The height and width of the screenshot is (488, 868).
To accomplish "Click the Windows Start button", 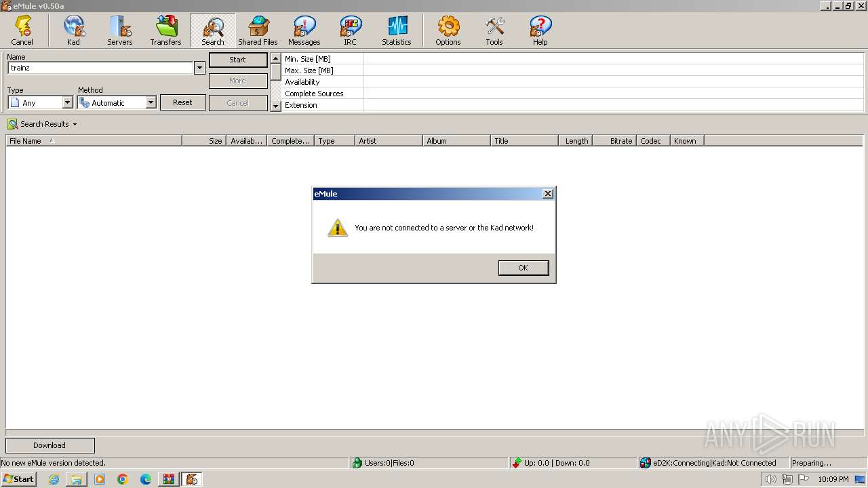I will tap(18, 479).
